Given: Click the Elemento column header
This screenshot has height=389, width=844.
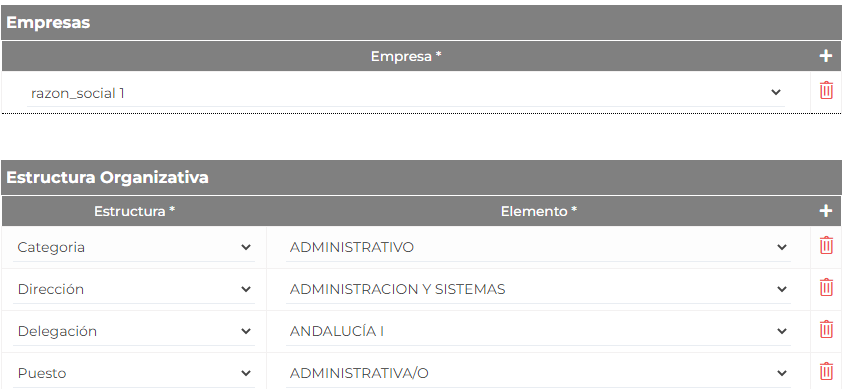Looking at the screenshot, I should [x=539, y=211].
